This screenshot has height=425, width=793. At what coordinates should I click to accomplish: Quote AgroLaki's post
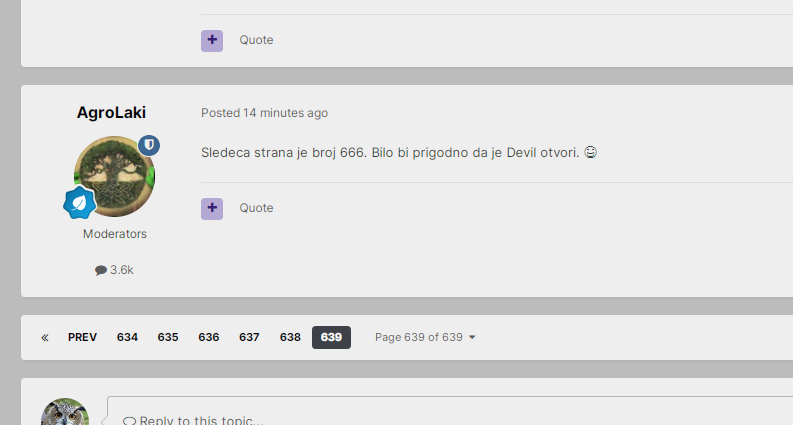(x=256, y=208)
